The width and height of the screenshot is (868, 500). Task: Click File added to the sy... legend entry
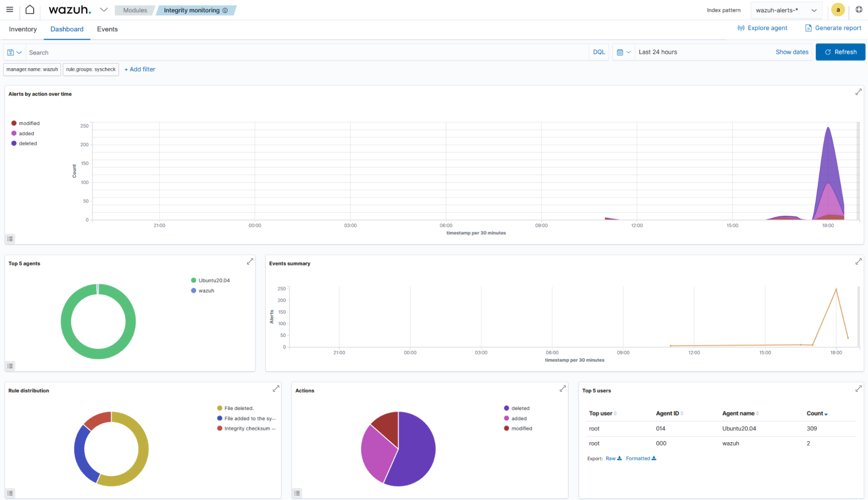[246, 418]
